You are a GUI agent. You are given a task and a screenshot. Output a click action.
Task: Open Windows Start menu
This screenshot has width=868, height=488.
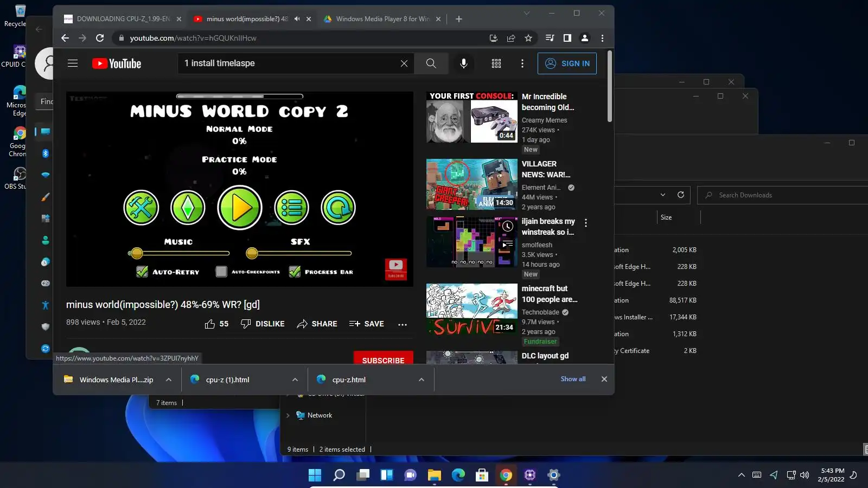click(315, 475)
